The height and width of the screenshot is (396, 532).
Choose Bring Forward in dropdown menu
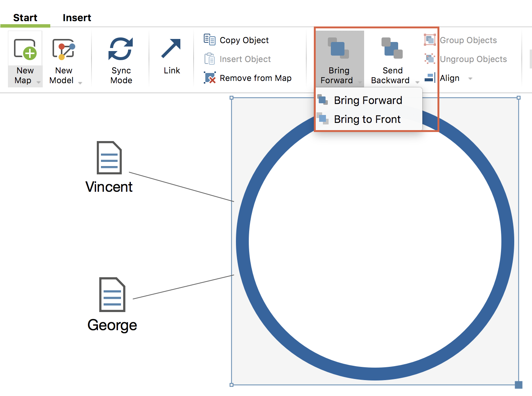click(x=368, y=101)
